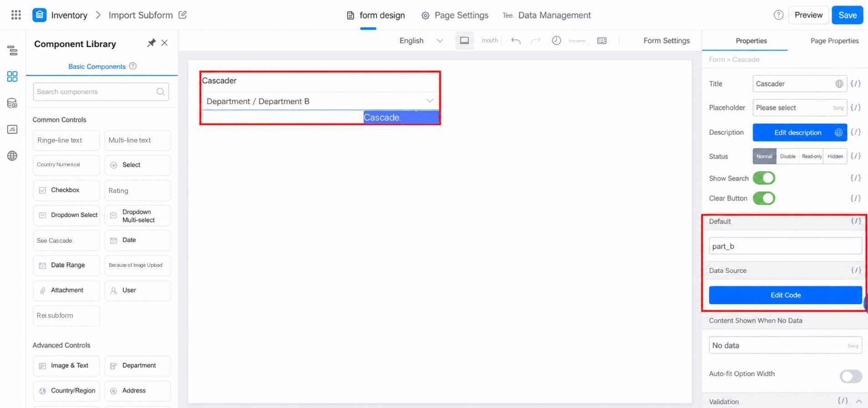Open the data source sidebar icon
This screenshot has width=868, height=408.
pyautogui.click(x=12, y=103)
